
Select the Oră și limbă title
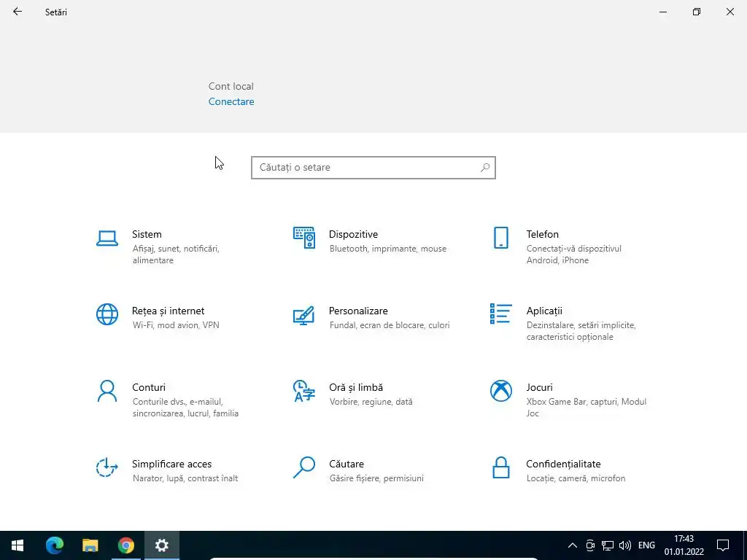point(356,388)
